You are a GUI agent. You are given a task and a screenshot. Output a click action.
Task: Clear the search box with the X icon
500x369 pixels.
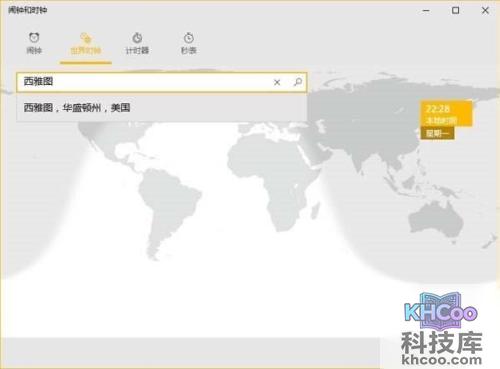tap(277, 82)
